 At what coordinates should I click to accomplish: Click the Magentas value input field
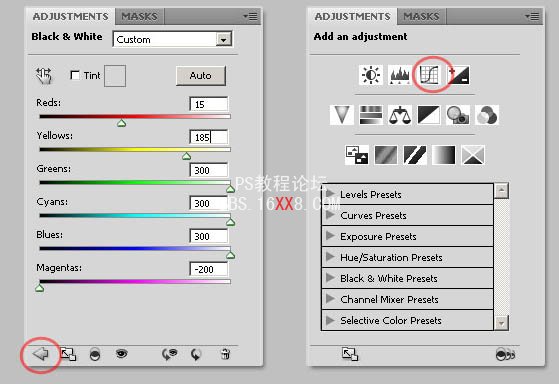point(209,269)
